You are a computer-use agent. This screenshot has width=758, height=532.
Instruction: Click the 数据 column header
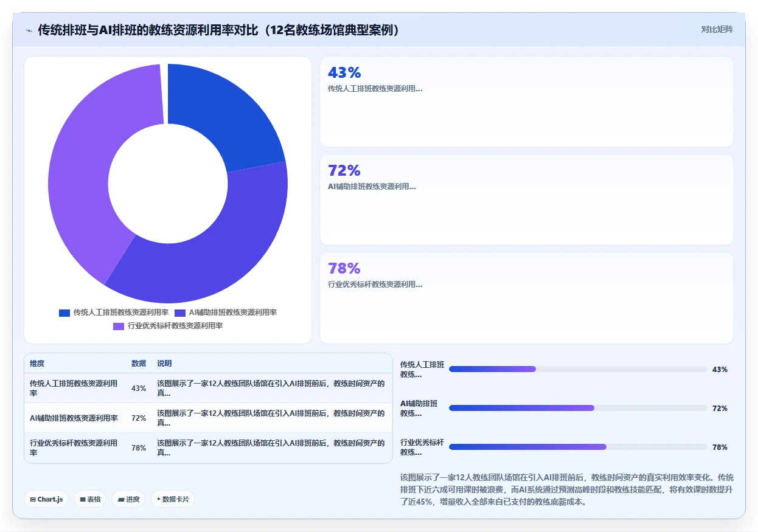click(x=139, y=364)
